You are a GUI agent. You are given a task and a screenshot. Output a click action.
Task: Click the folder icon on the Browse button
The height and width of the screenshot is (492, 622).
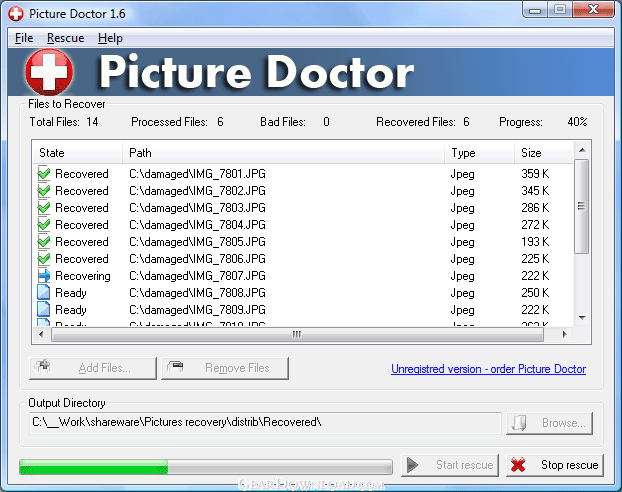point(519,423)
